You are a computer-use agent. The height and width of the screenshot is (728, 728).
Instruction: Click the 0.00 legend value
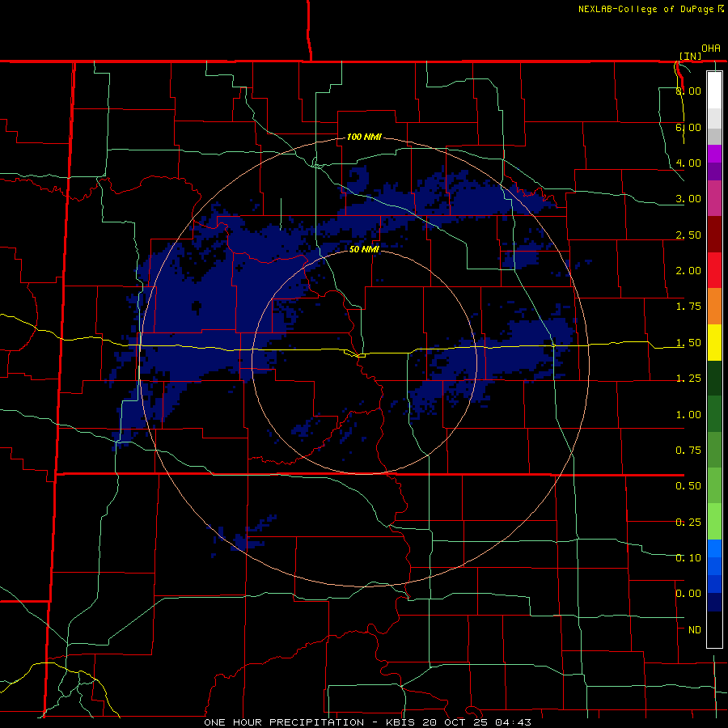[688, 594]
